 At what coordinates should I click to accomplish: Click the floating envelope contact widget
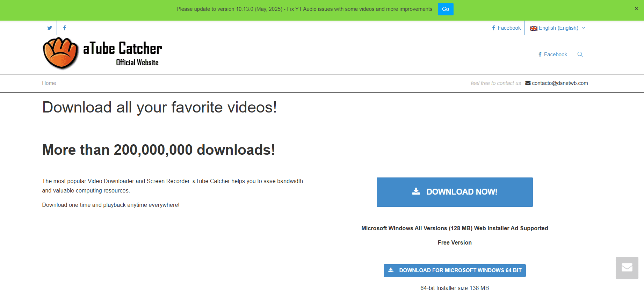click(627, 268)
